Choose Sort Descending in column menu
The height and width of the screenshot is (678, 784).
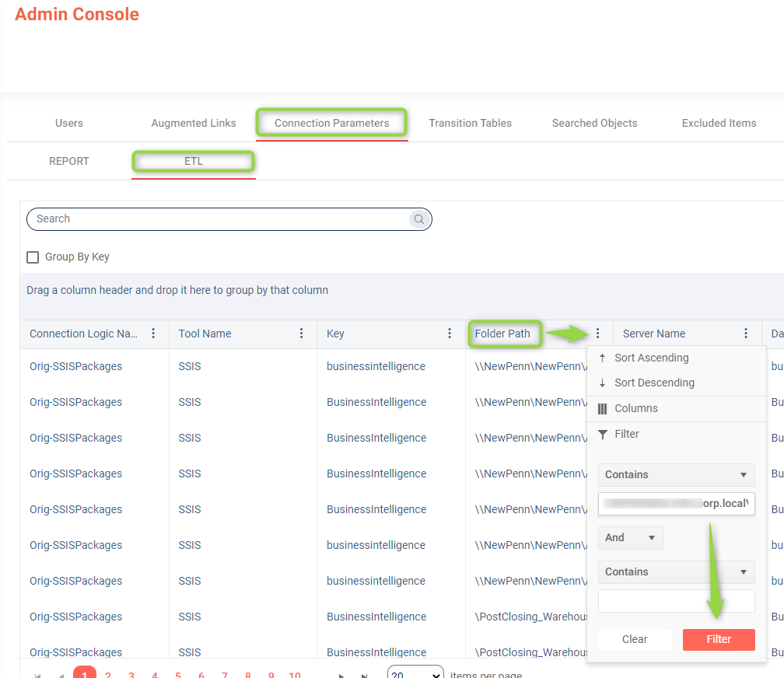tap(653, 383)
